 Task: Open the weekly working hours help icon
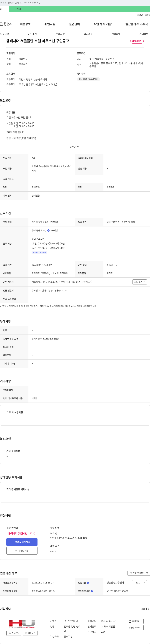[48, 231]
